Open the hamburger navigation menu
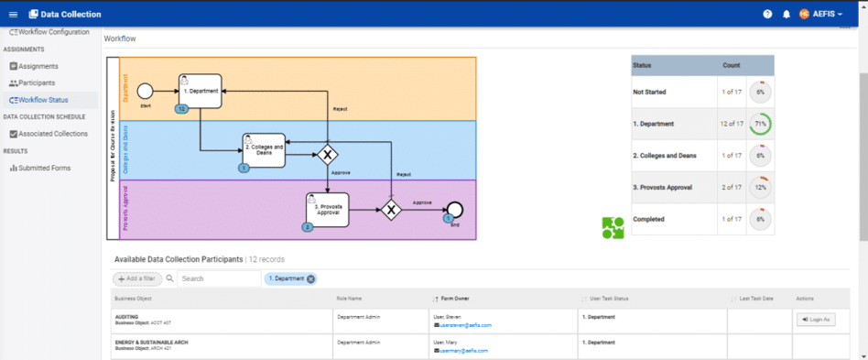Viewport: 868px width, 360px height. point(14,15)
